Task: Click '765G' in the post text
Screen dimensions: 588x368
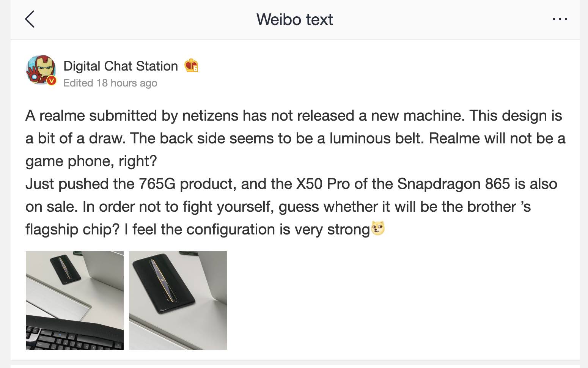Action: 157,184
